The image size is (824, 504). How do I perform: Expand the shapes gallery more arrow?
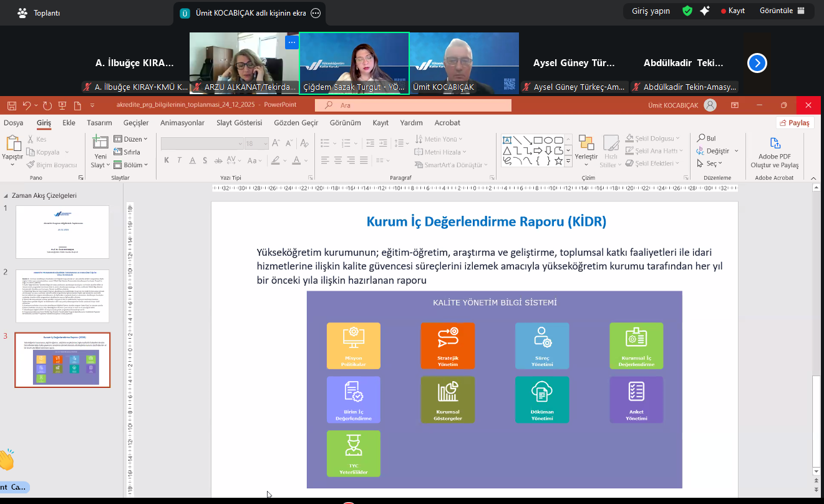tap(568, 161)
